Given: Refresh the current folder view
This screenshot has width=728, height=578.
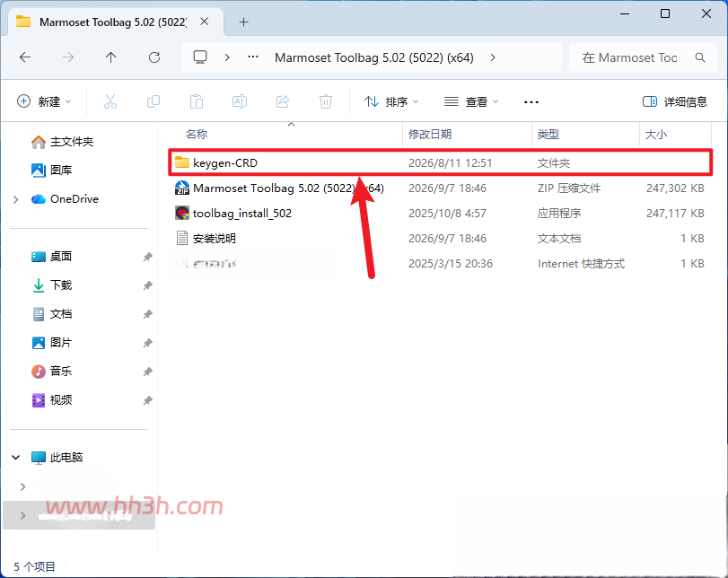Looking at the screenshot, I should coord(154,57).
